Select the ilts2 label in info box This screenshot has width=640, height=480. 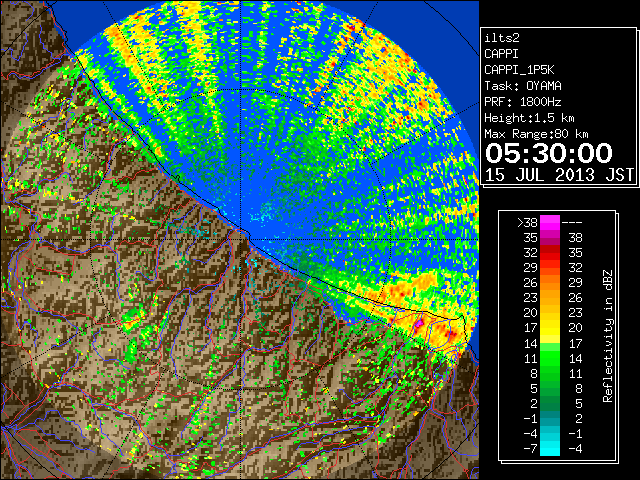point(502,38)
